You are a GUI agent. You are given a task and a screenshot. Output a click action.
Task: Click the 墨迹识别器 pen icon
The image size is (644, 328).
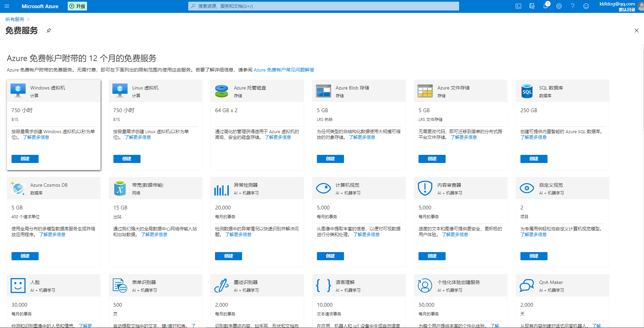pyautogui.click(x=222, y=286)
